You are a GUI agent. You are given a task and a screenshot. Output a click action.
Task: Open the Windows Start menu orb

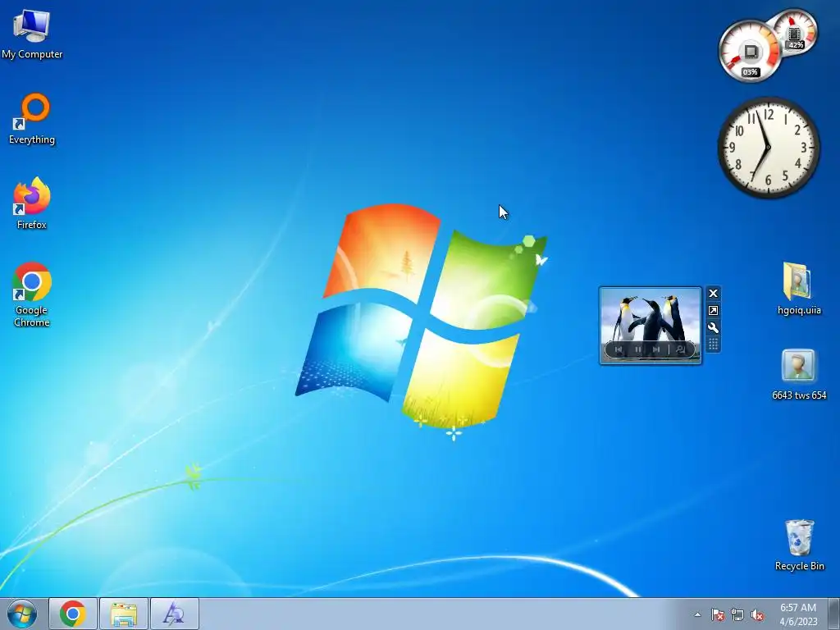click(22, 614)
